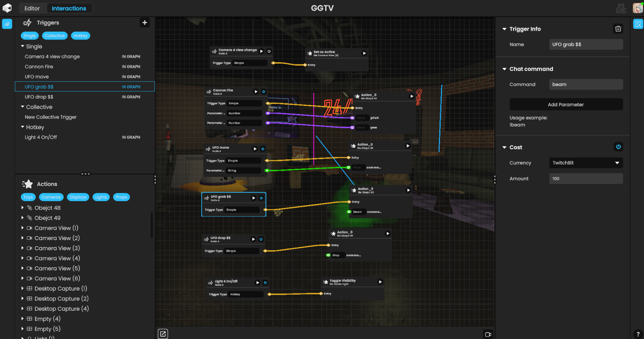
Task: Add a new trigger with the plus icon
Action: click(x=145, y=23)
